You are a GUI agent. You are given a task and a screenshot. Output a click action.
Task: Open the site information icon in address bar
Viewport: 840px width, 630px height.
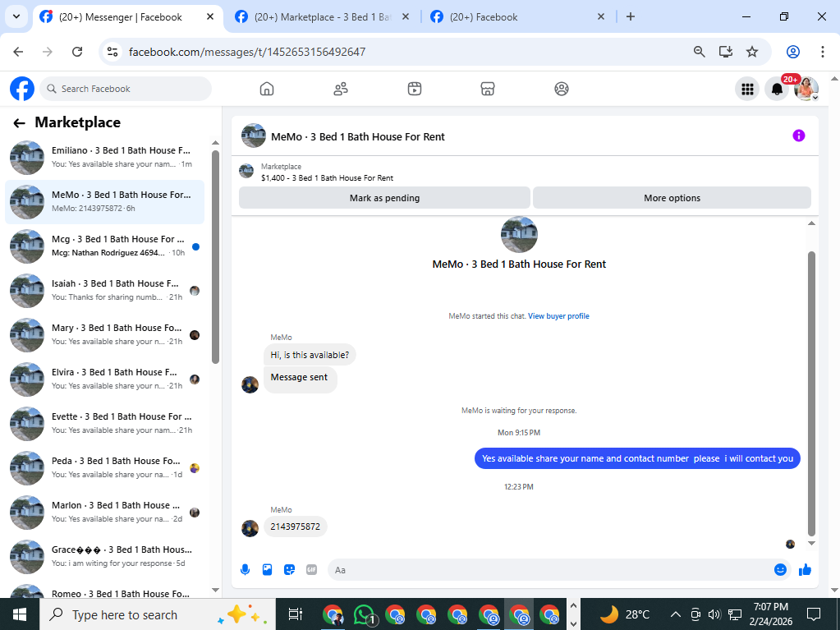[112, 52]
